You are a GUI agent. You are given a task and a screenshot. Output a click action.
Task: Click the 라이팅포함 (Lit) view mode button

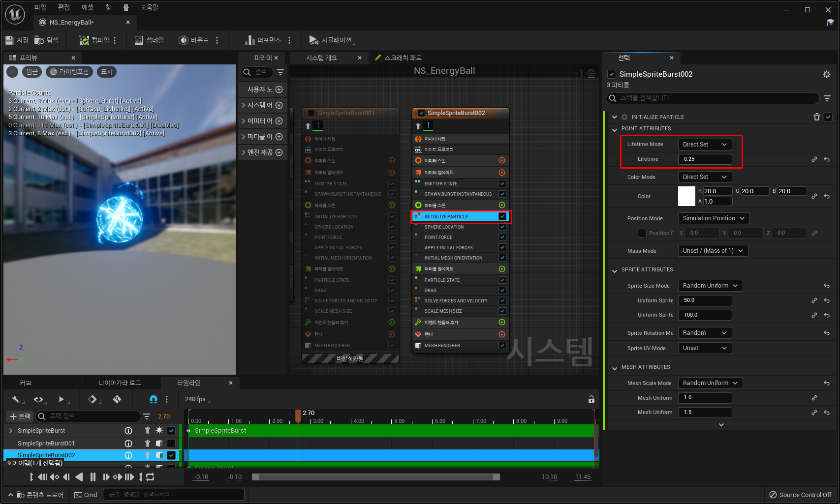(x=69, y=72)
